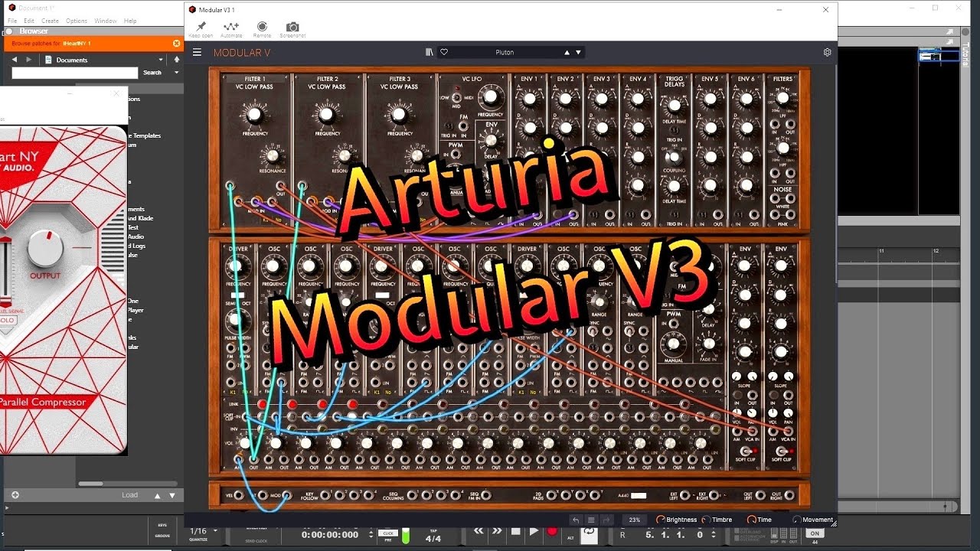The image size is (980, 551).
Task: Close the orange Browse patches banner
Action: (x=176, y=44)
